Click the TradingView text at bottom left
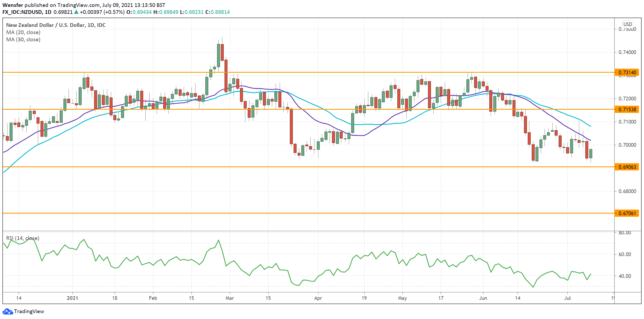Screen dimensions: 644x319 click(29, 311)
